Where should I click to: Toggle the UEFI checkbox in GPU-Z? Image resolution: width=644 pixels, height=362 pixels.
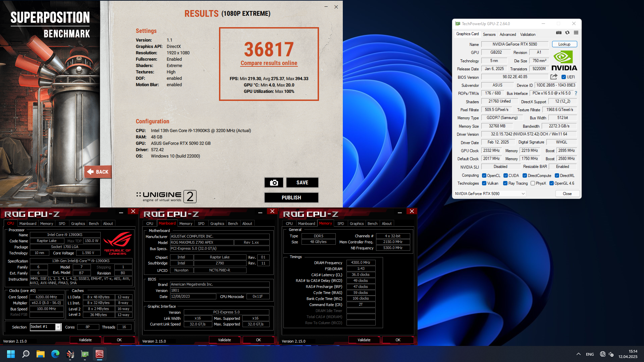(x=563, y=77)
